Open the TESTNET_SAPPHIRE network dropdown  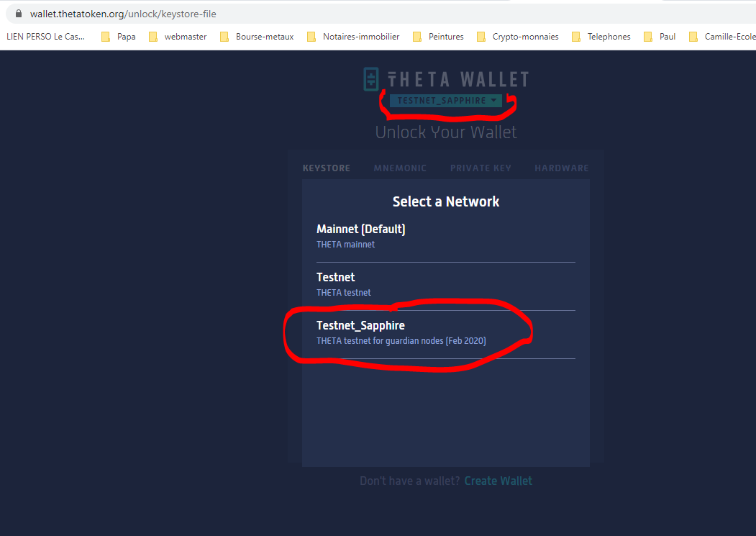[x=446, y=100]
